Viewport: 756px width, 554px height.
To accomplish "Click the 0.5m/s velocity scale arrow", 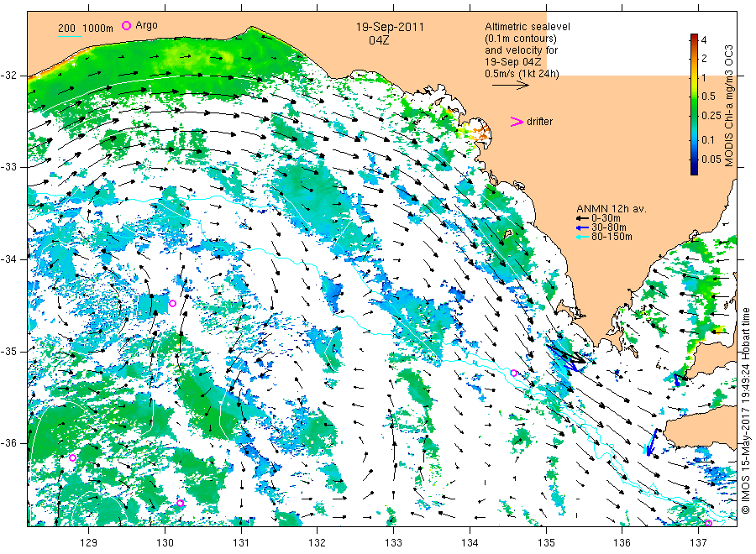I will tap(510, 86).
